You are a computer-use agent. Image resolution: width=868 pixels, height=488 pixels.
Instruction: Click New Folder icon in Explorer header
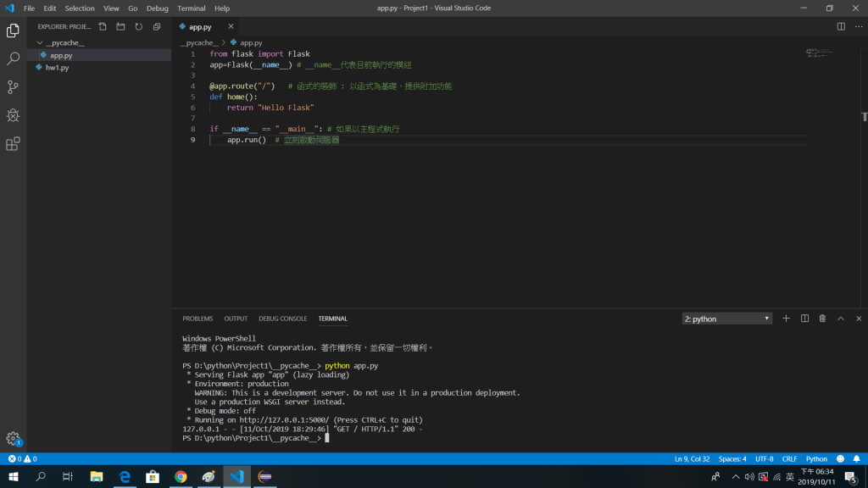[x=120, y=26]
